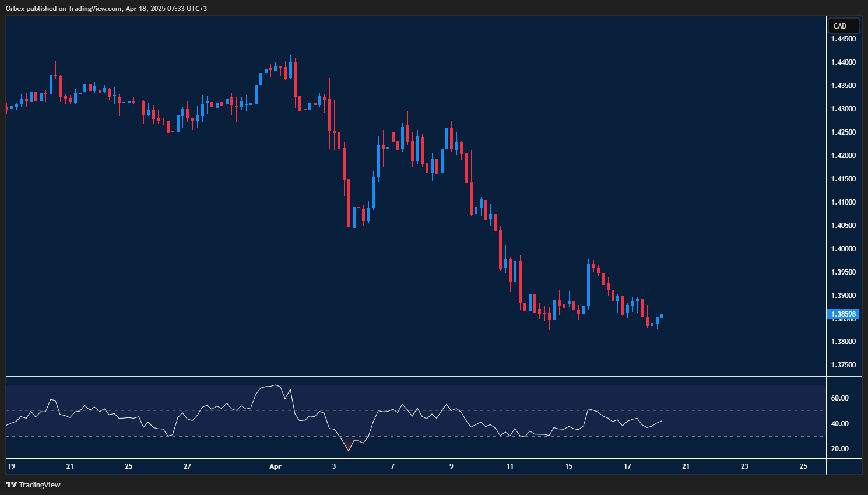Click the RSI 20.00 scale label
Image resolution: width=868 pixels, height=495 pixels.
tap(839, 449)
